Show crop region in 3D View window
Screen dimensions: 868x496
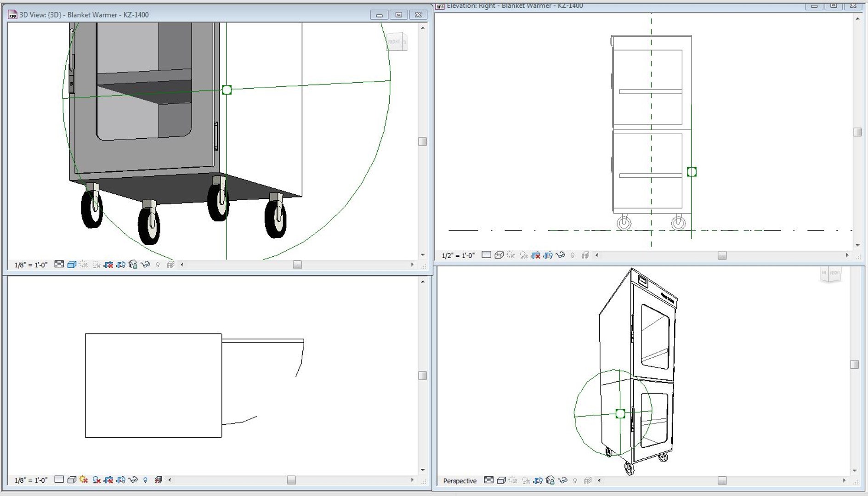[x=121, y=265]
